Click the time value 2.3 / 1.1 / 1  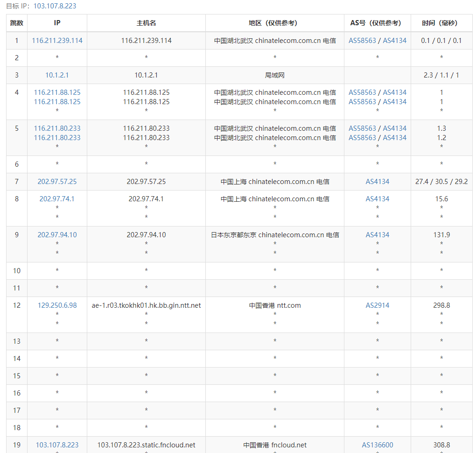pos(441,75)
